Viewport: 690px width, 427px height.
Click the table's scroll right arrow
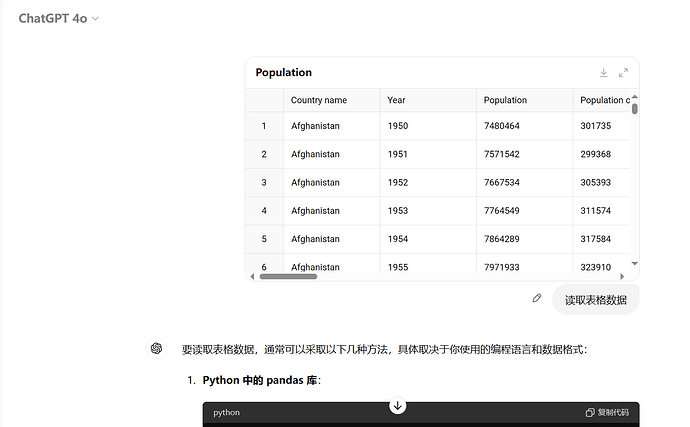tap(622, 276)
